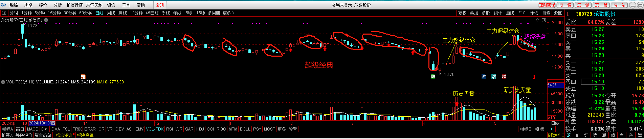Open the 多周期 multi-period selector
The image size is (644, 139).
pyautogui.click(x=214, y=13)
